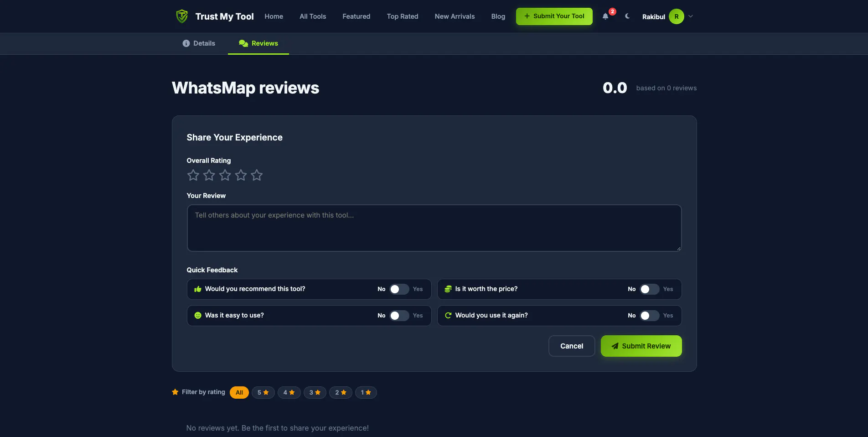The height and width of the screenshot is (437, 868).
Task: Open the Blog navigation link
Action: point(498,16)
